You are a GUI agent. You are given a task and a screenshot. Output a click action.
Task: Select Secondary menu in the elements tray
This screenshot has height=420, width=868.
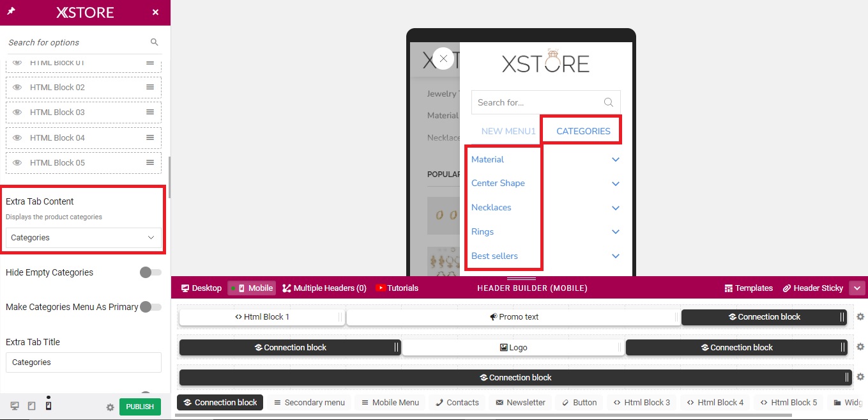pyautogui.click(x=309, y=402)
